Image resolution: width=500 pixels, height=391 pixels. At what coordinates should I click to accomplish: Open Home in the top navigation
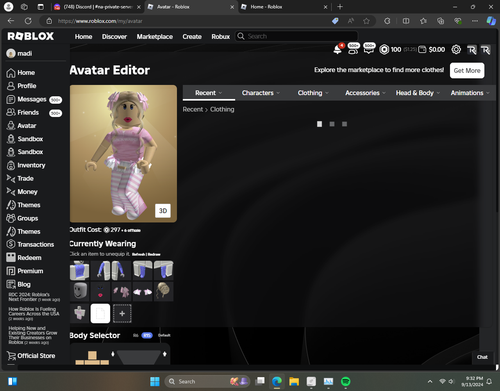pos(83,37)
